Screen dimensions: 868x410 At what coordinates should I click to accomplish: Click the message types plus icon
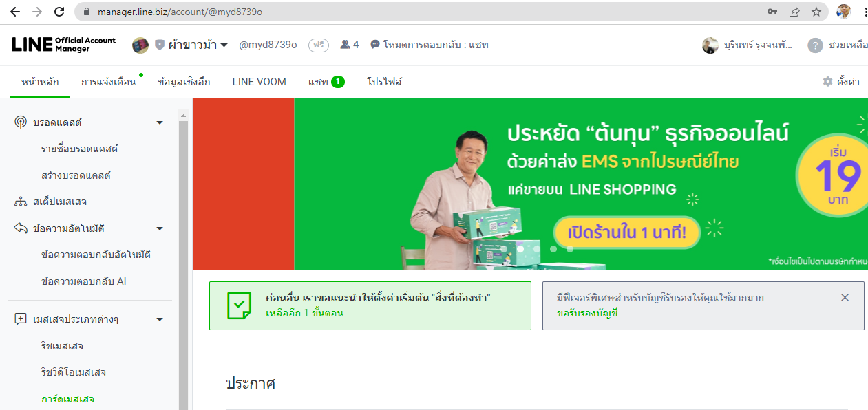click(x=21, y=319)
